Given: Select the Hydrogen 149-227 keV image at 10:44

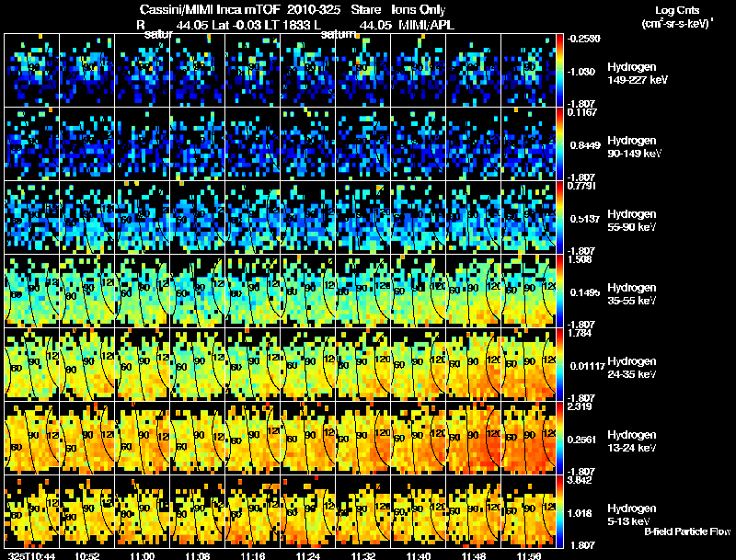Looking at the screenshot, I should click(32, 71).
